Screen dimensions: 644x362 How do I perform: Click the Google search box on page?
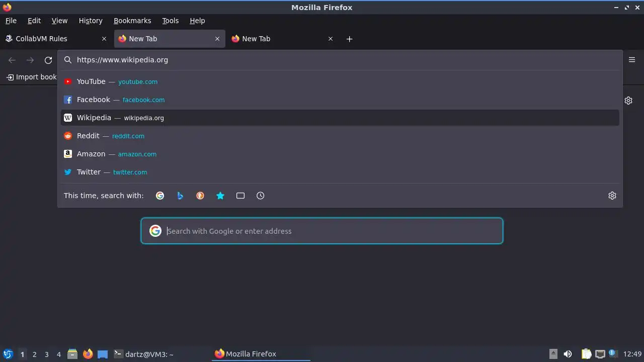(322, 231)
